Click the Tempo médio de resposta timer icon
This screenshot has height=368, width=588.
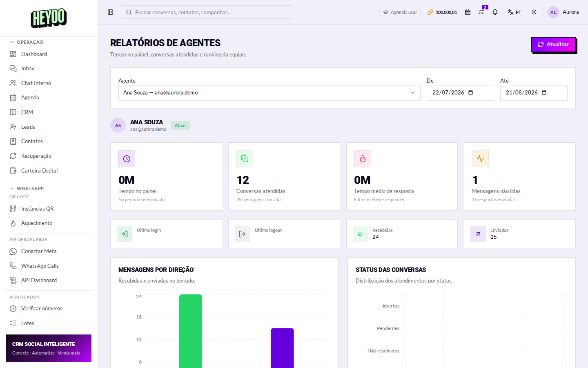tap(363, 159)
